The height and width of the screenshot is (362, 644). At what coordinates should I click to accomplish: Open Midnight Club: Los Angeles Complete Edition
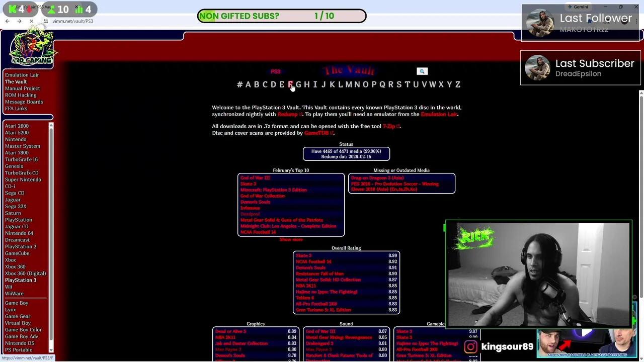coord(288,226)
